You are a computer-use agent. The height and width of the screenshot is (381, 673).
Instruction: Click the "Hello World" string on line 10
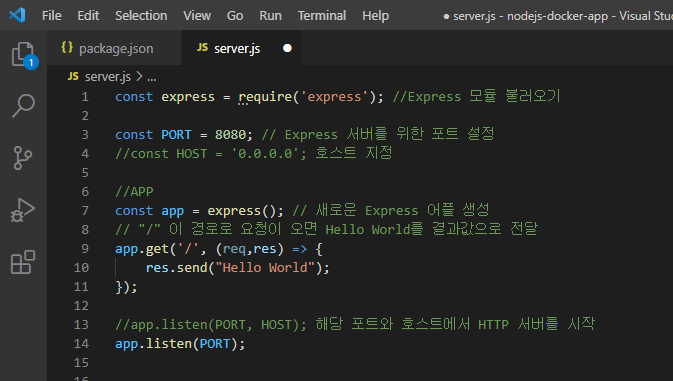pos(265,268)
